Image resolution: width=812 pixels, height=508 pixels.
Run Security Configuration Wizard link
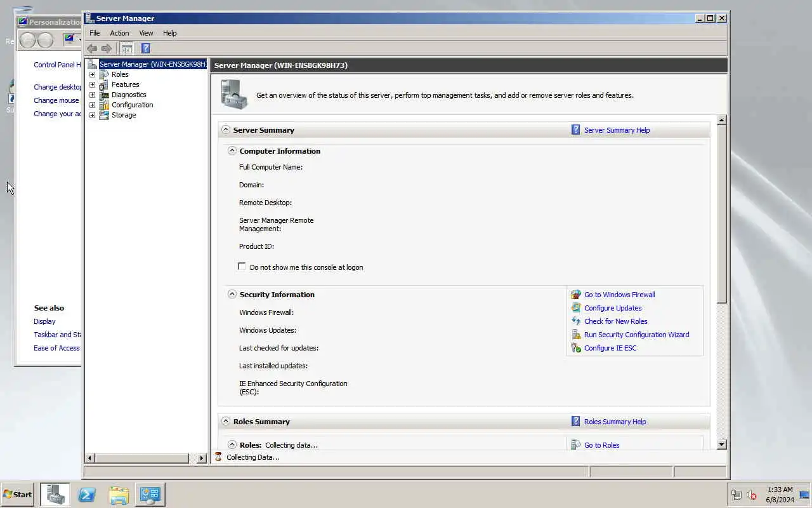click(636, 335)
